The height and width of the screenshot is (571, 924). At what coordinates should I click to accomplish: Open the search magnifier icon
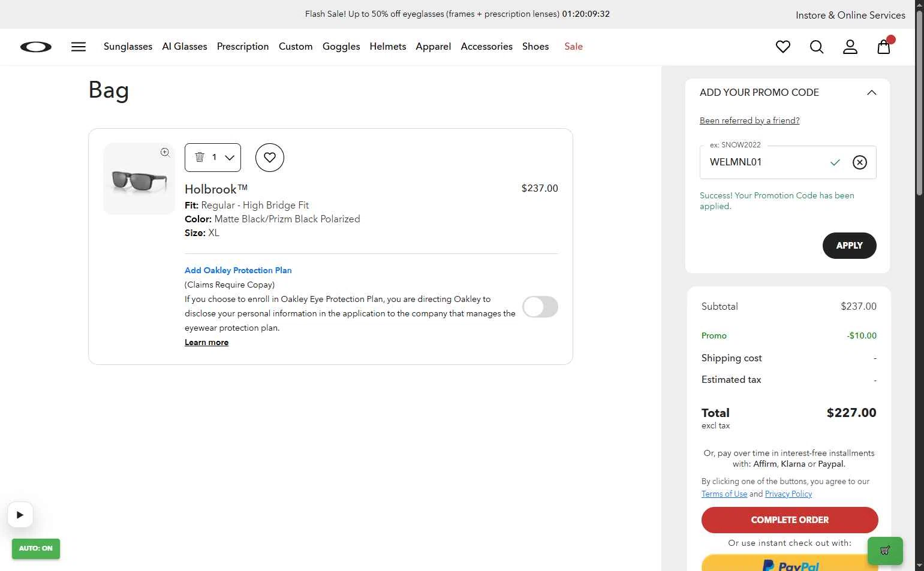coord(817,47)
